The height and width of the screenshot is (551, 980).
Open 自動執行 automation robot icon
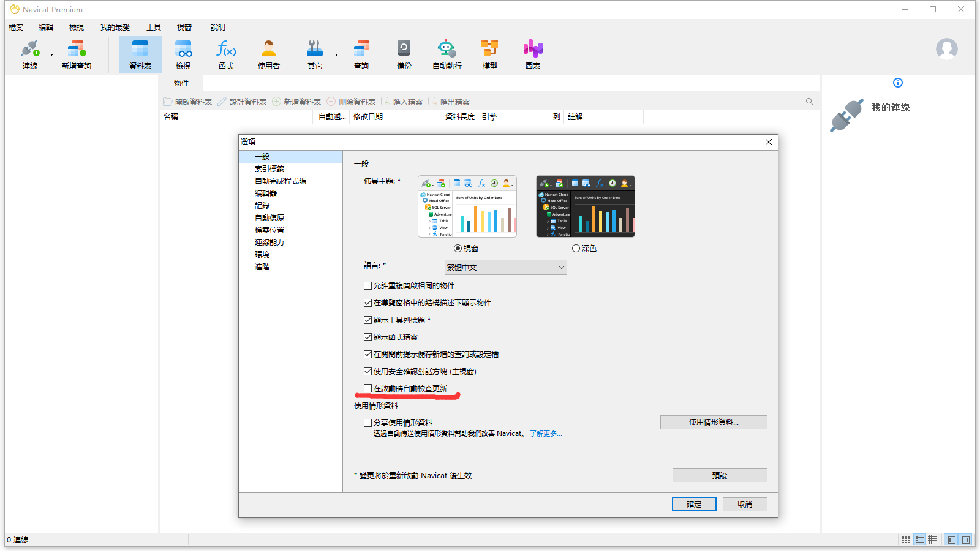click(x=447, y=54)
